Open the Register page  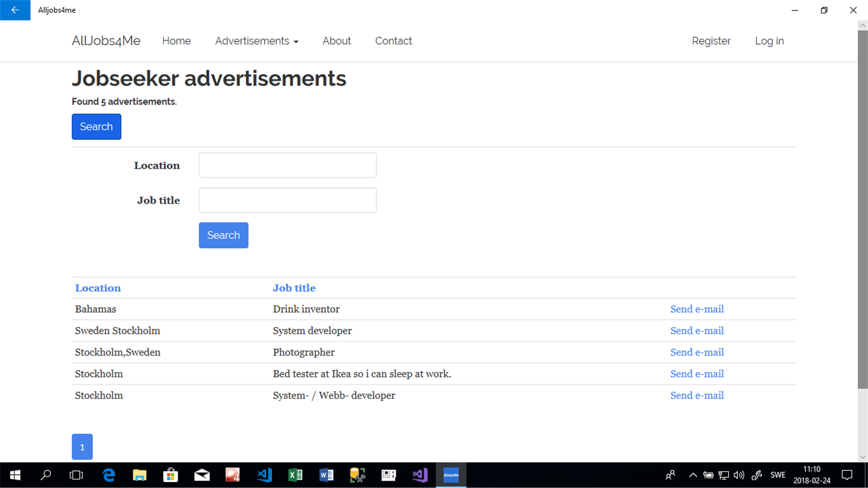(x=711, y=41)
